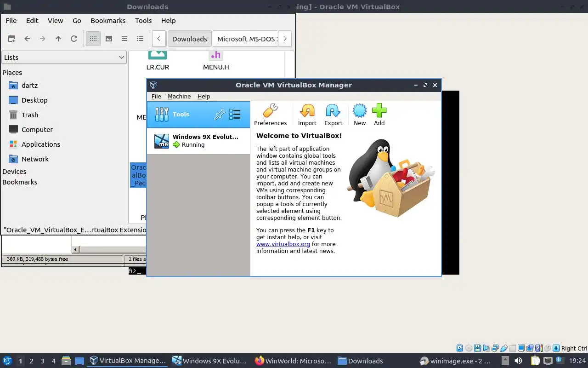Open Help menu in VirtualBox Manager

point(204,96)
